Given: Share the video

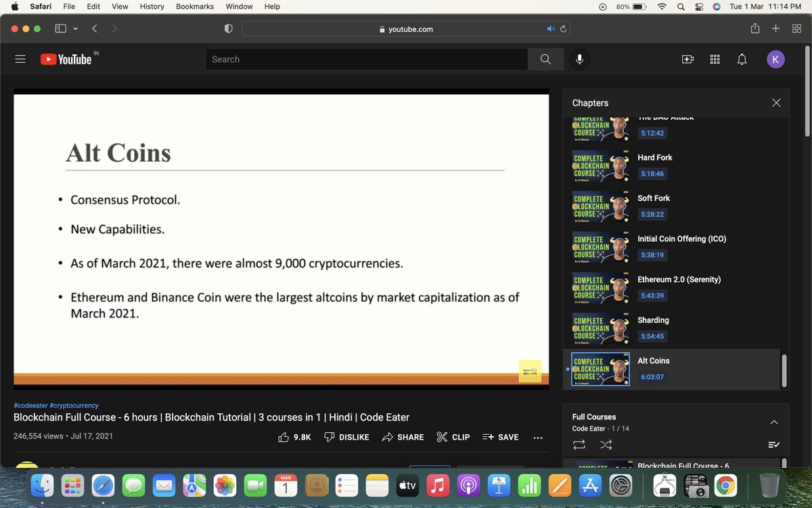Looking at the screenshot, I should tap(403, 437).
